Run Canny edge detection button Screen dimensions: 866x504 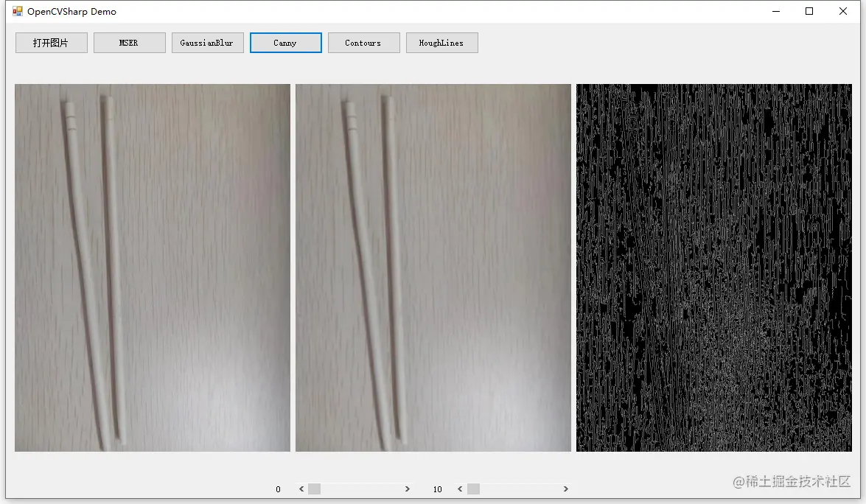tap(285, 43)
